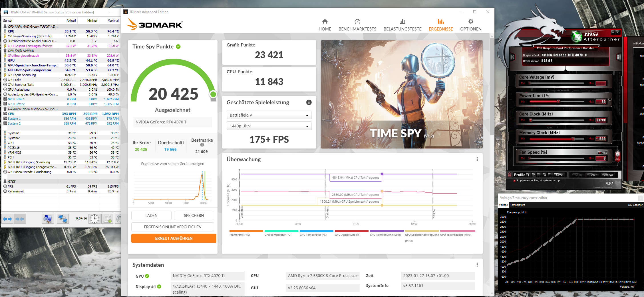Open the Systemdaten three-dot menu

pos(477,265)
